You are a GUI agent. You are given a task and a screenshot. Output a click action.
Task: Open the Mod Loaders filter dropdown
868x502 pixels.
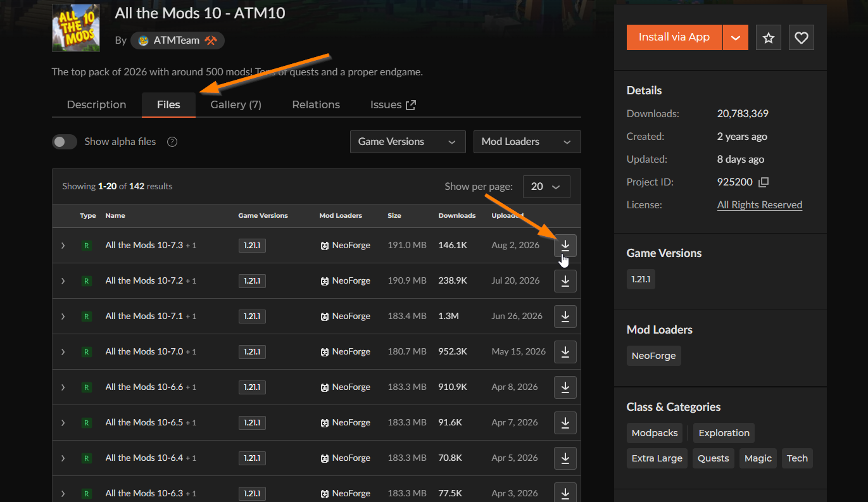527,142
